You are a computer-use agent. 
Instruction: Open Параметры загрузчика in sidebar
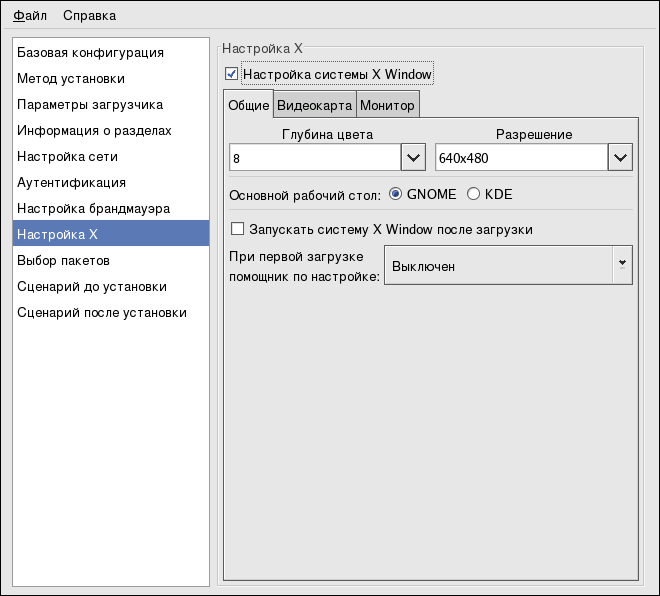[90, 104]
